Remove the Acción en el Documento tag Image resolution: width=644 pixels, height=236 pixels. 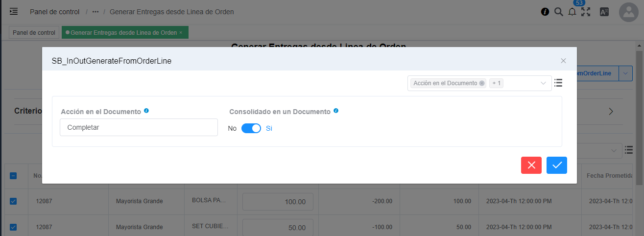pyautogui.click(x=482, y=83)
